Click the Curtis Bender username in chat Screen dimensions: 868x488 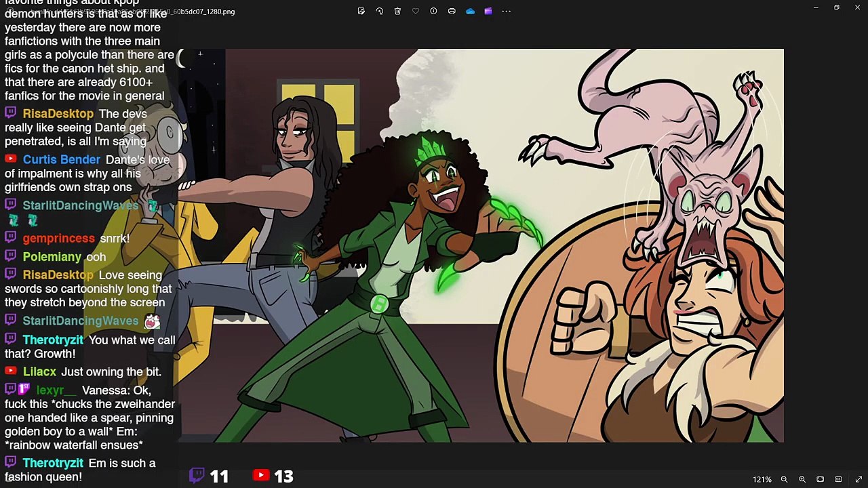(x=61, y=159)
